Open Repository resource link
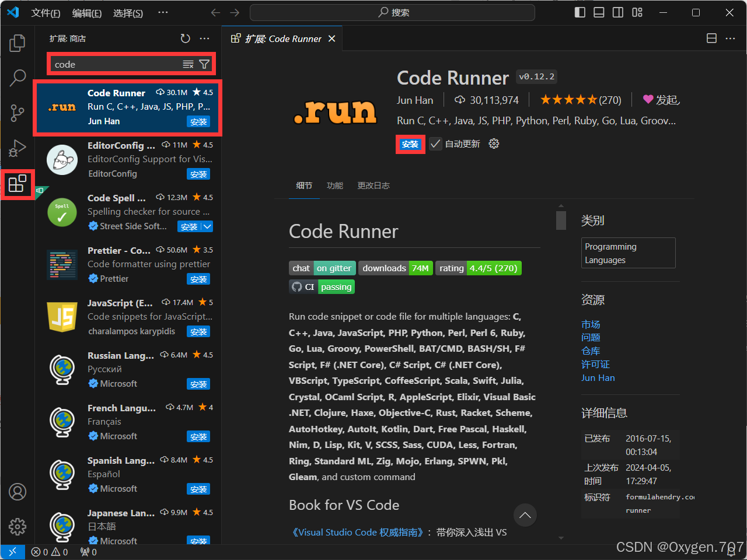 (591, 351)
